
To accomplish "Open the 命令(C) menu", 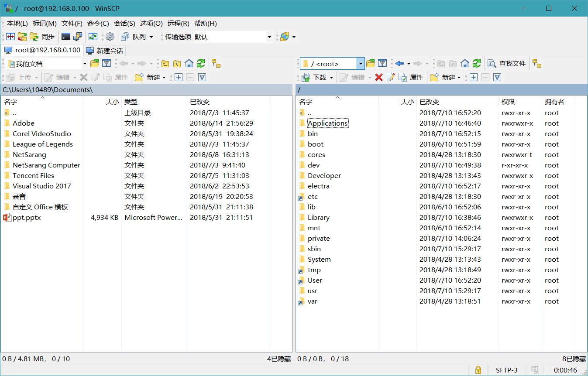I will 98,24.
